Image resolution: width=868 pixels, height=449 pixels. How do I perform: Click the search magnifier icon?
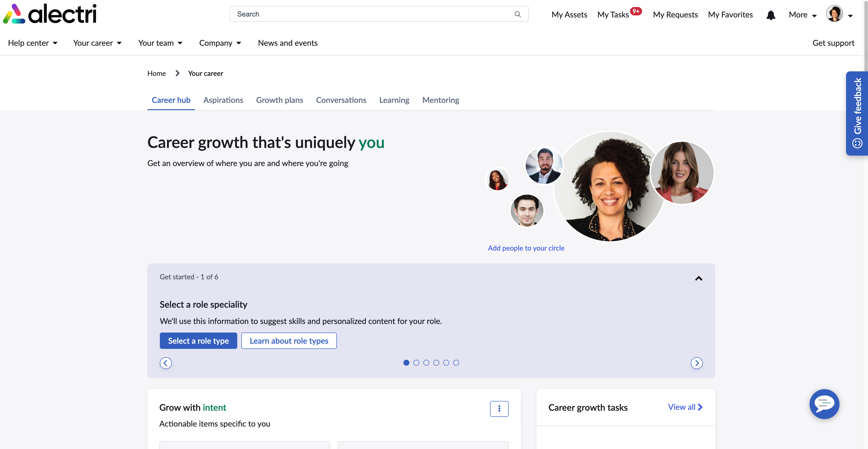pyautogui.click(x=518, y=14)
